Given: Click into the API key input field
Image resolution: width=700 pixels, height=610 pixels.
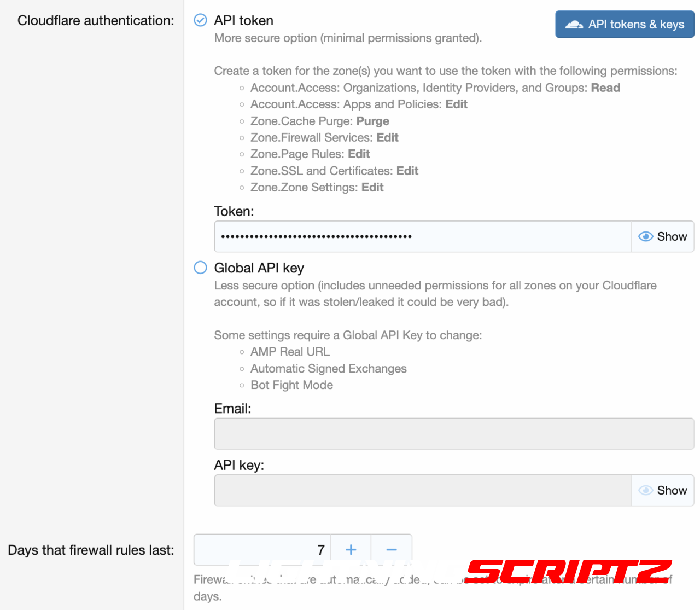Looking at the screenshot, I should click(422, 490).
